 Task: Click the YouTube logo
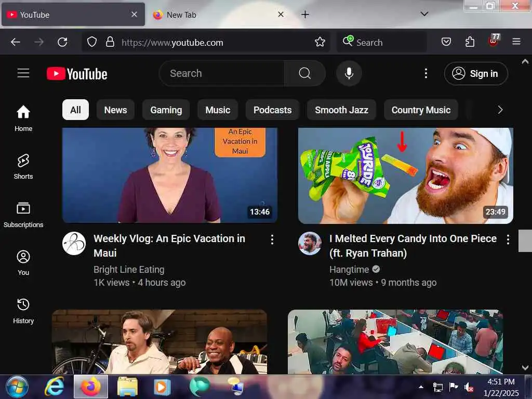77,74
